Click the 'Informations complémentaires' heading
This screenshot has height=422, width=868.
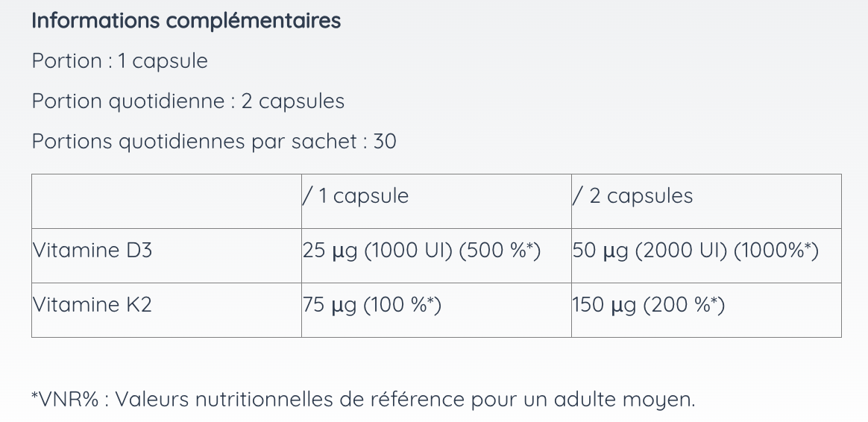[186, 21]
